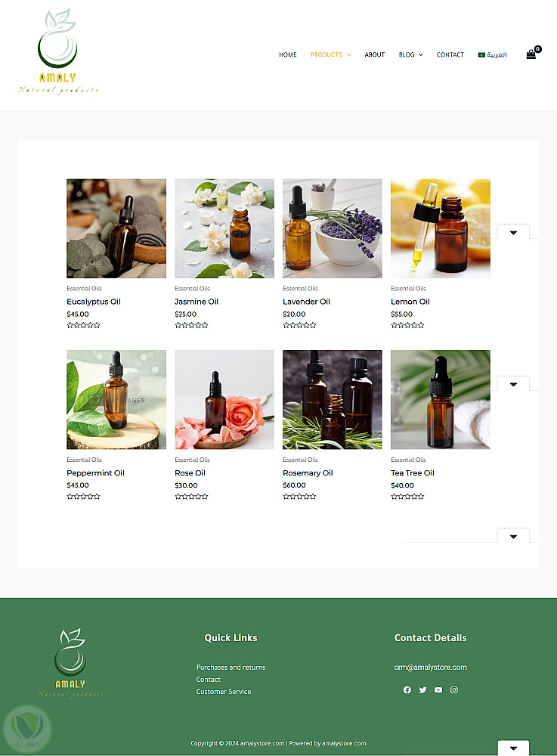This screenshot has width=557, height=756.
Task: Go to the About menu item
Action: (x=375, y=55)
